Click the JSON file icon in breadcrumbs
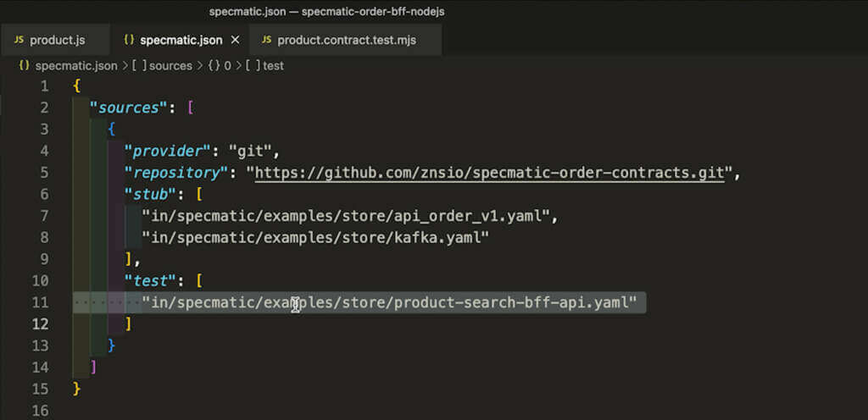Viewport: 868px width, 420px height. [24, 65]
